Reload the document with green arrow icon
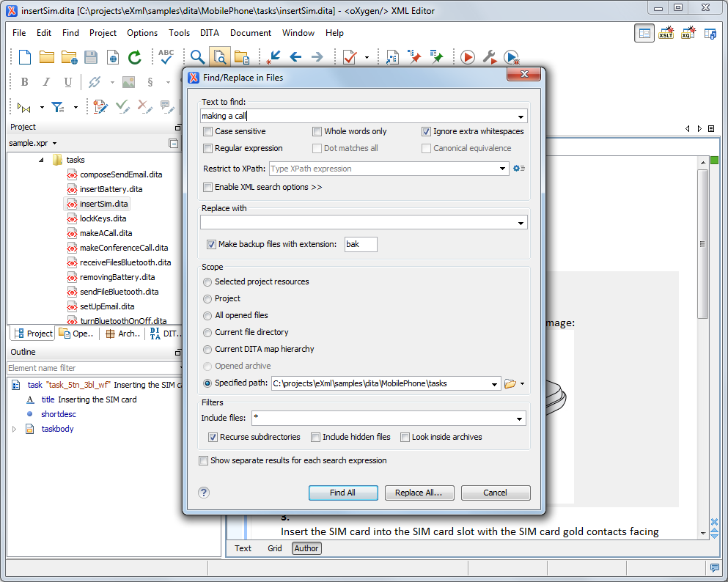 [x=135, y=57]
